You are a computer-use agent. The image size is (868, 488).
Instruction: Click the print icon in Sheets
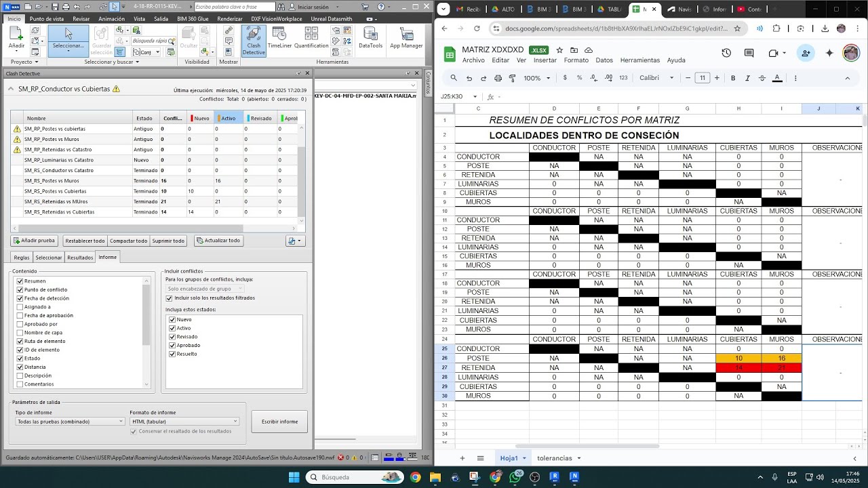click(498, 78)
